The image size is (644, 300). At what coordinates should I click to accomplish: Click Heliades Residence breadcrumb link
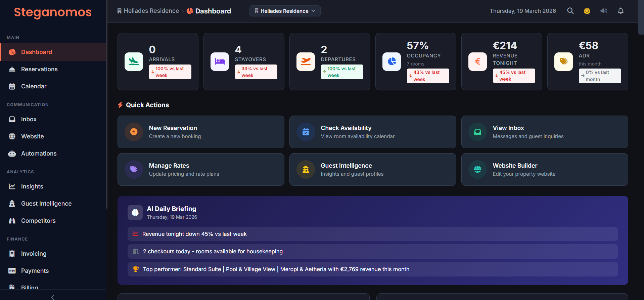point(148,11)
